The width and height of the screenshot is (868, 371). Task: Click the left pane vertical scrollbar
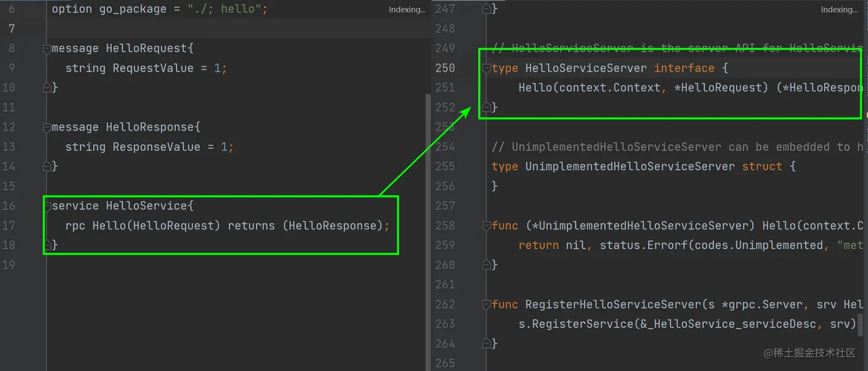pyautogui.click(x=428, y=233)
